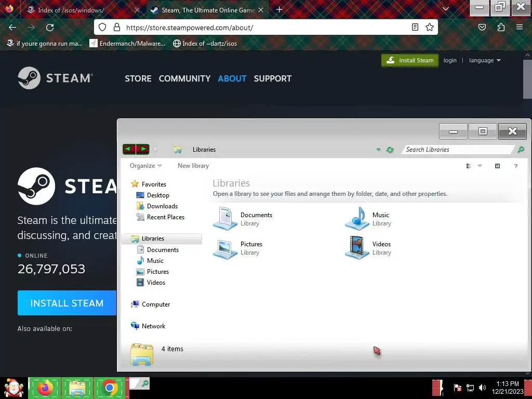Viewport: 532px width, 399px height.
Task: Click the New library button
Action: [193, 166]
